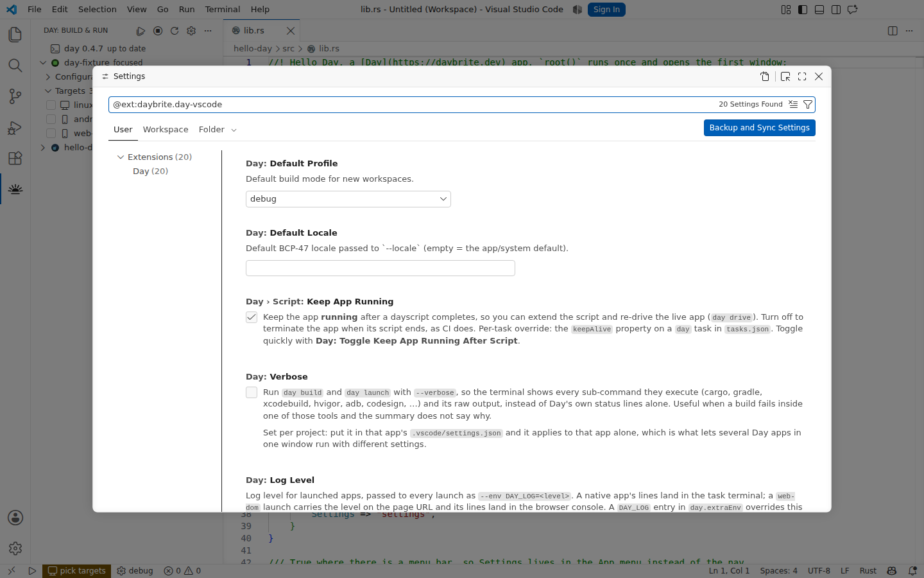Toggle the Primary Side Bar icon
The image size is (924, 578).
(x=803, y=10)
